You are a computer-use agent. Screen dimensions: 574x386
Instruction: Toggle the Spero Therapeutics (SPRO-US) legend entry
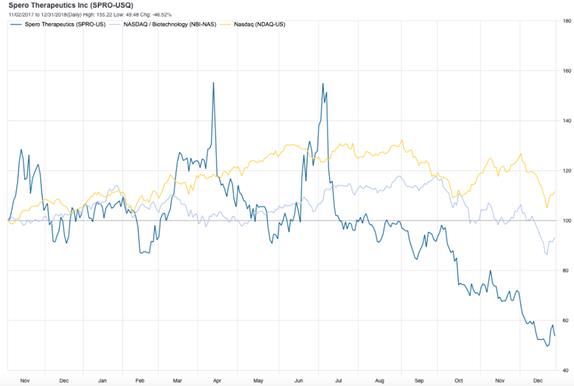(x=58, y=25)
